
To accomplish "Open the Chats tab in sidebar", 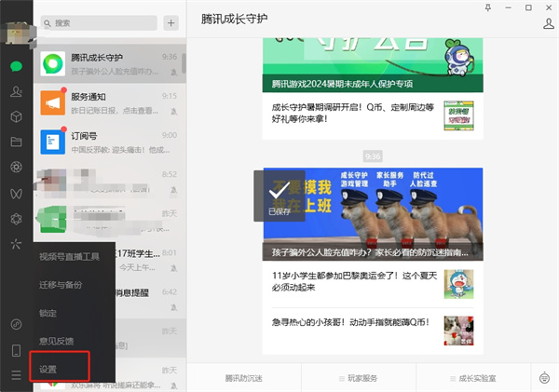I will click(x=16, y=66).
